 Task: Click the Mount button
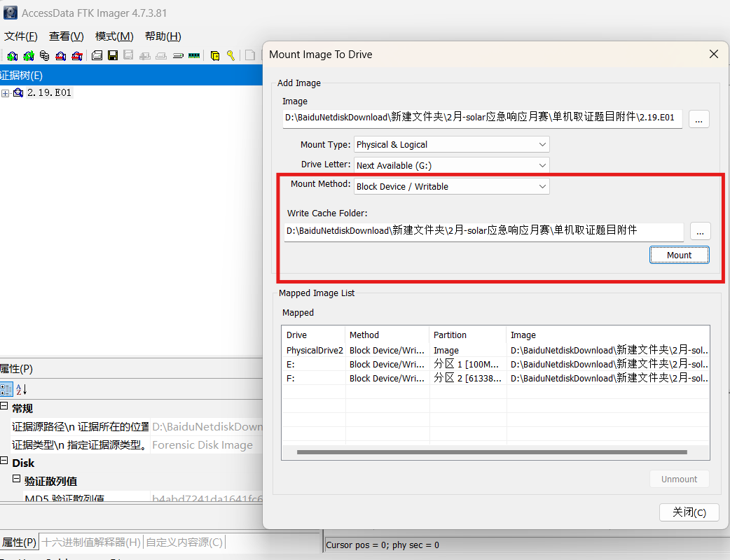pyautogui.click(x=680, y=255)
